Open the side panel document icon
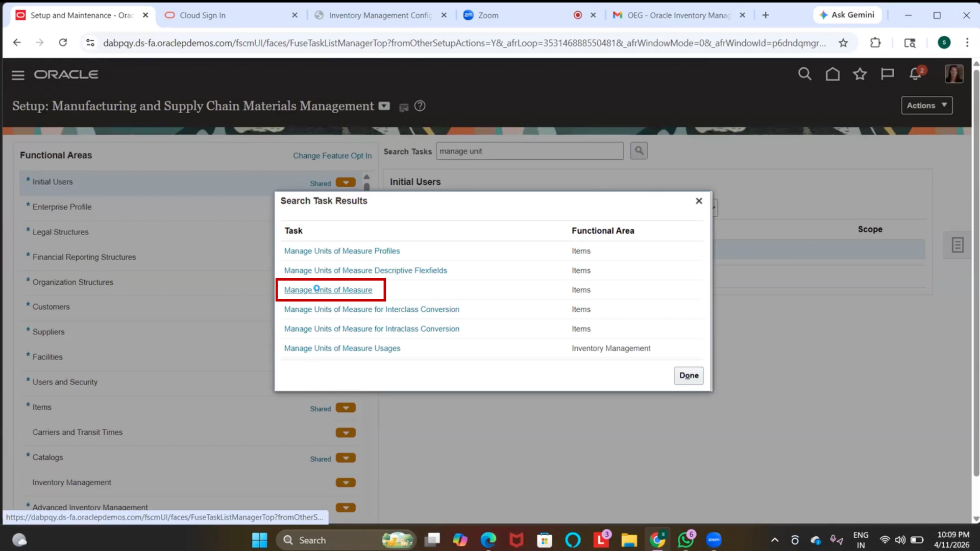 [958, 245]
